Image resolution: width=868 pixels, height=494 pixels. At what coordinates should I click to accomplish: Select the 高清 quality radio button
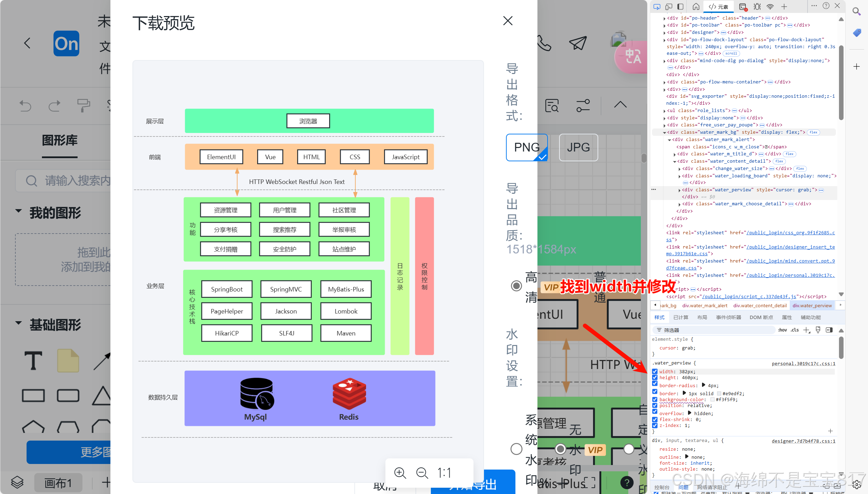[x=516, y=286]
